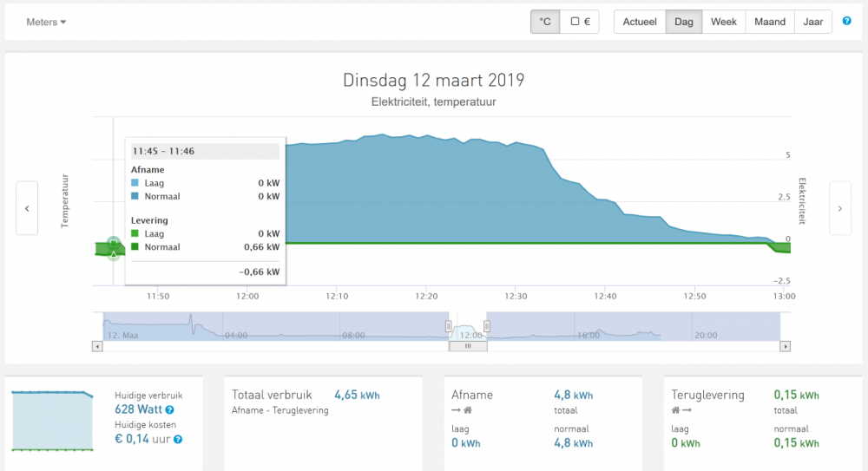Enable the euro cost checkbox
Viewport: 868px width, 471px height.
[x=580, y=22]
